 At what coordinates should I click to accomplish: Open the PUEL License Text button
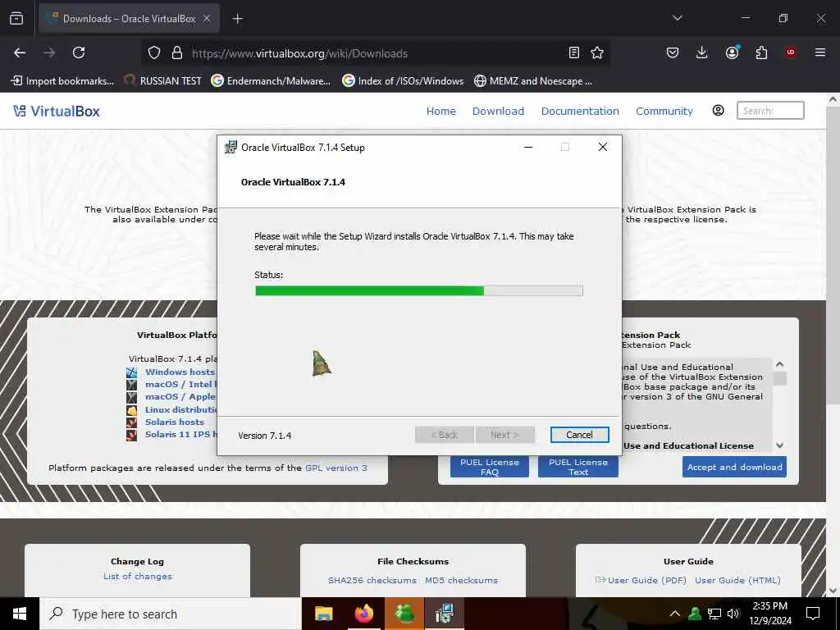pyautogui.click(x=578, y=467)
